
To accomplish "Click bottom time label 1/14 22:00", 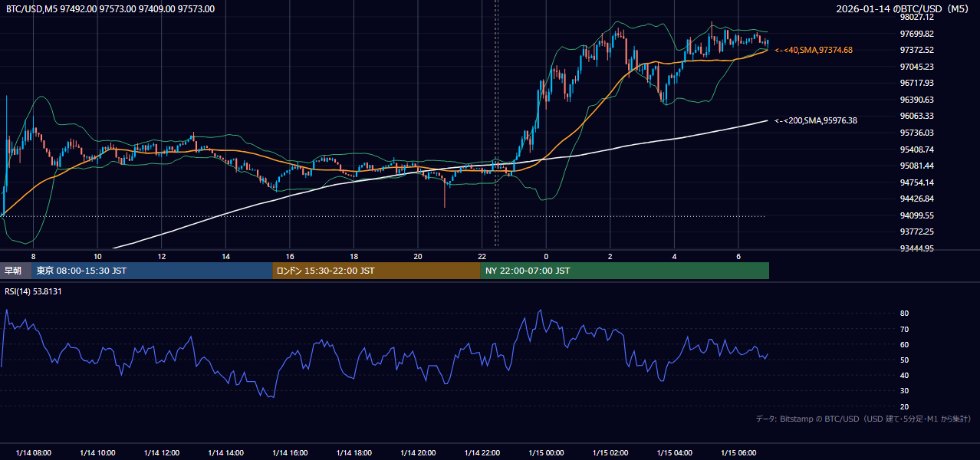I will [x=482, y=452].
